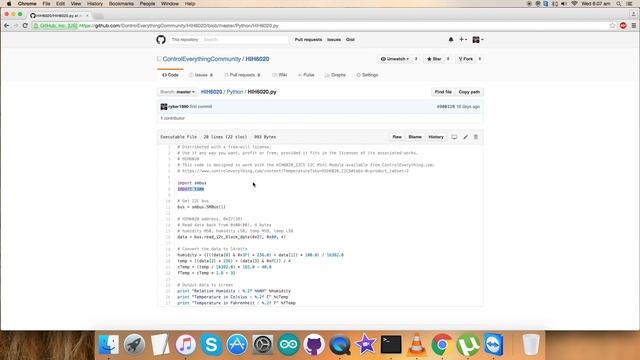The width and height of the screenshot is (640, 360).
Task: Open Gist in top navigation
Action: click(350, 40)
